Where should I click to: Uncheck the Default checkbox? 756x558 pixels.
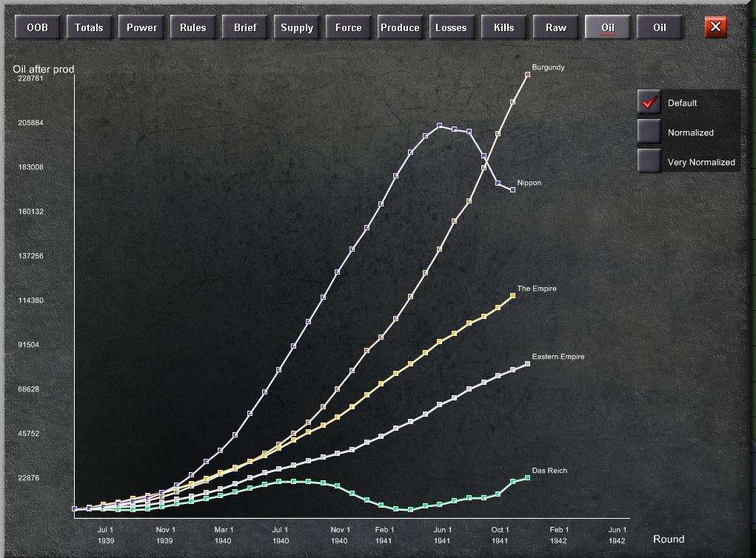click(x=649, y=102)
